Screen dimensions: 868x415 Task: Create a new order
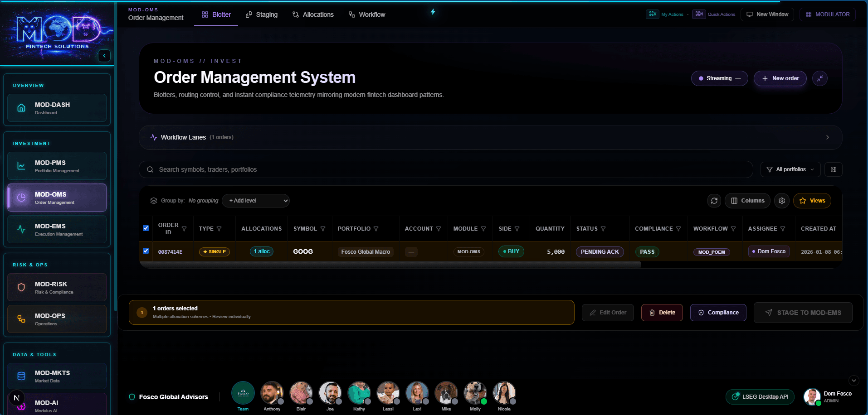pos(780,78)
